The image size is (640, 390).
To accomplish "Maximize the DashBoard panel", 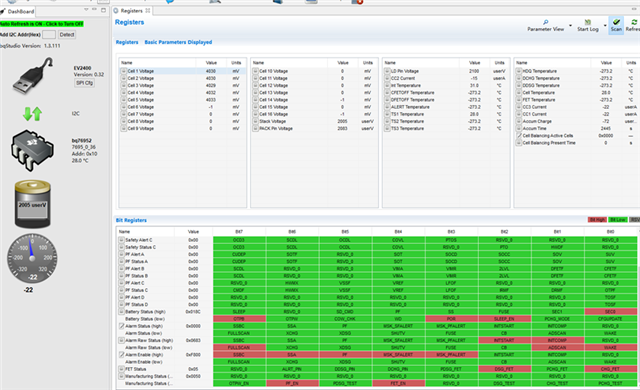I will pyautogui.click(x=103, y=9).
